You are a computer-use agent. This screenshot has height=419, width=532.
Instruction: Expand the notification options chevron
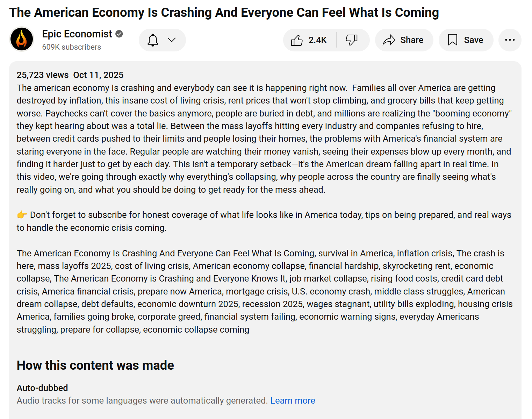coord(172,40)
